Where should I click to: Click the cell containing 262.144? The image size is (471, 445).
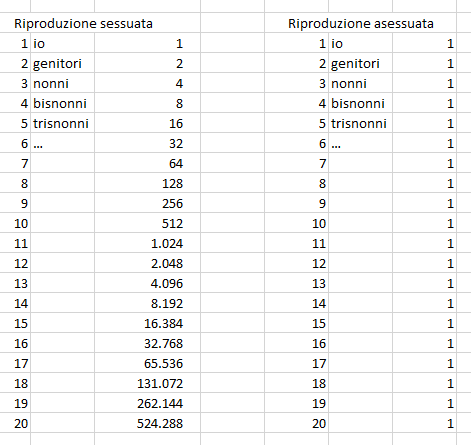tap(147, 403)
